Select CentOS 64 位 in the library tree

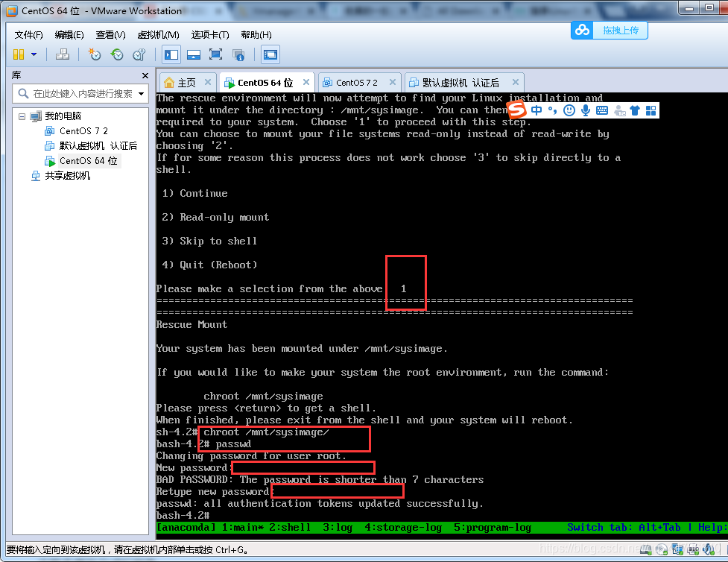[88, 161]
